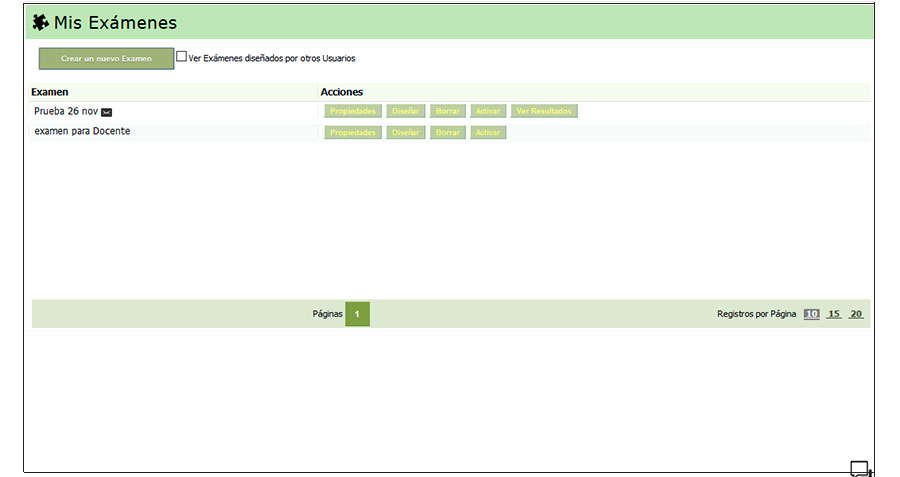900x477 pixels.
Task: Click Diseñar for examen para Docente
Action: point(406,133)
